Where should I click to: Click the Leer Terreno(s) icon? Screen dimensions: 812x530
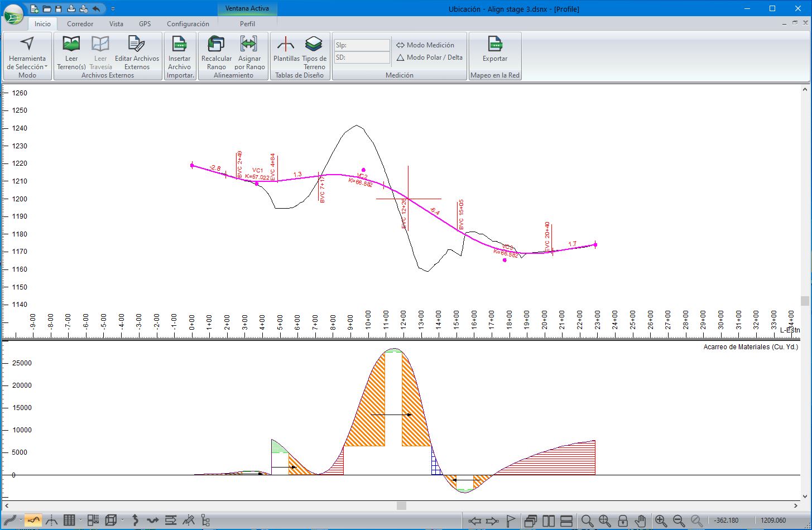pyautogui.click(x=71, y=45)
